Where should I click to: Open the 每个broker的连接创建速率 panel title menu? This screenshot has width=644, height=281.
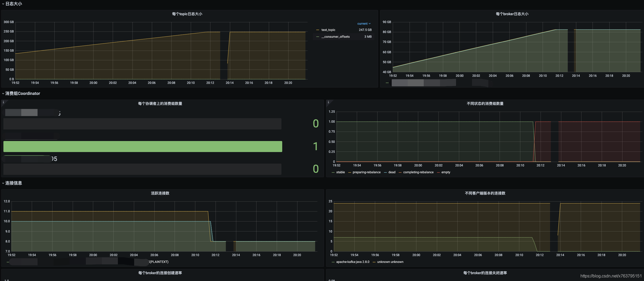pos(160,273)
